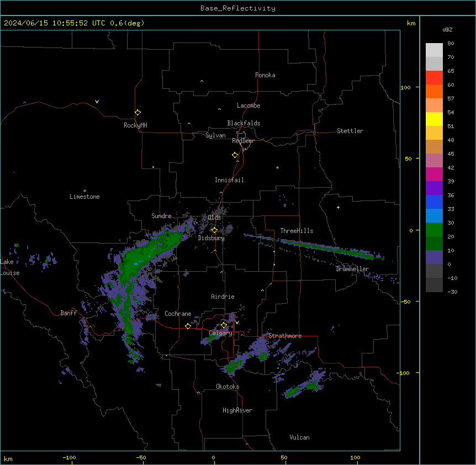Click the Blackfalds city label
This screenshot has height=465, width=476.
coord(244,123)
